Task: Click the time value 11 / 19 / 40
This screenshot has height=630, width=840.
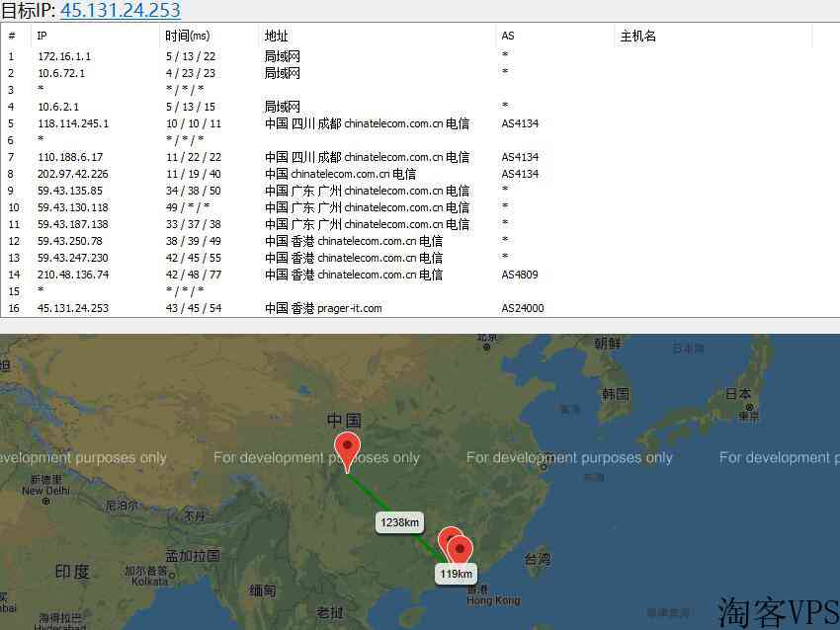Action: [x=194, y=174]
